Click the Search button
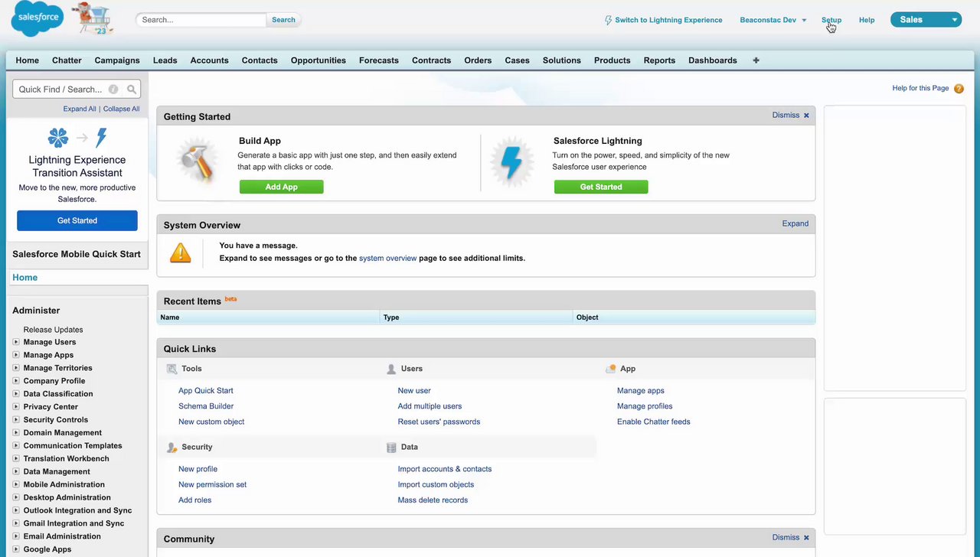980x557 pixels. click(283, 20)
